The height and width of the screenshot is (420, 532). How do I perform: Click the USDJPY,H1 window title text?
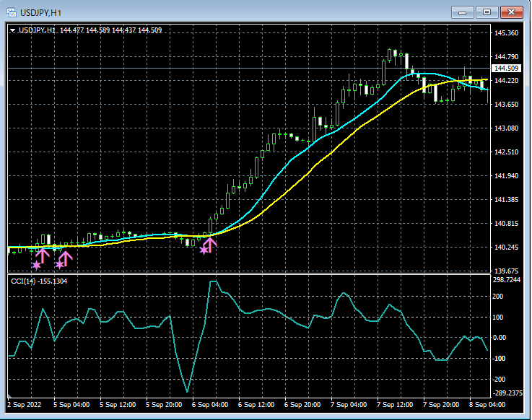click(x=40, y=13)
